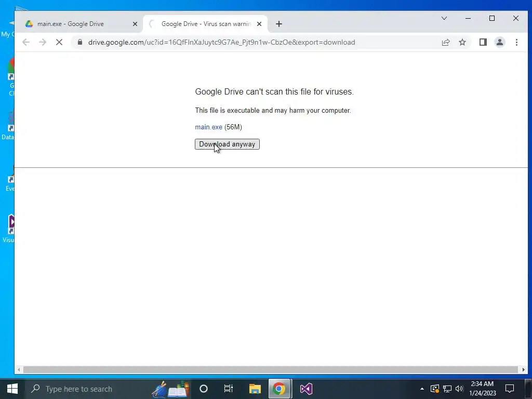Minimize the Chrome window
This screenshot has width=532, height=399.
(x=468, y=18)
